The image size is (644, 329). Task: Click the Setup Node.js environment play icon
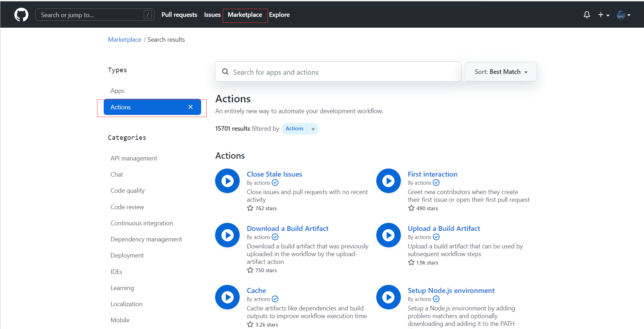(388, 297)
